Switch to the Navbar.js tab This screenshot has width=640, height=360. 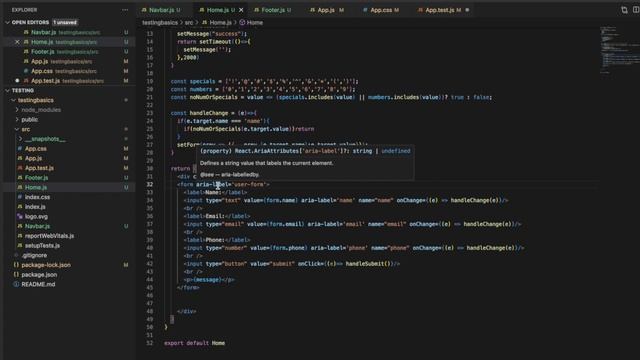tap(161, 10)
